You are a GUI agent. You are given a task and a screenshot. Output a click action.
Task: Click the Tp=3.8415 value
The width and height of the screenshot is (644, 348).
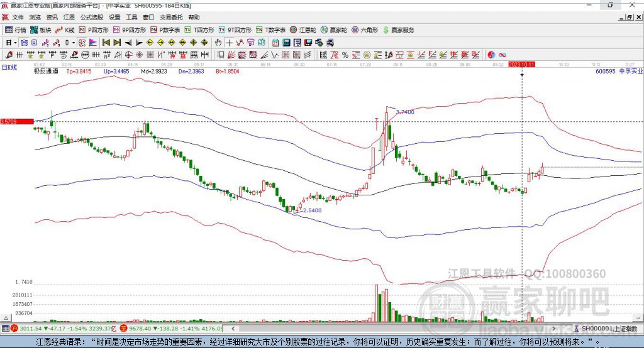pyautogui.click(x=79, y=72)
